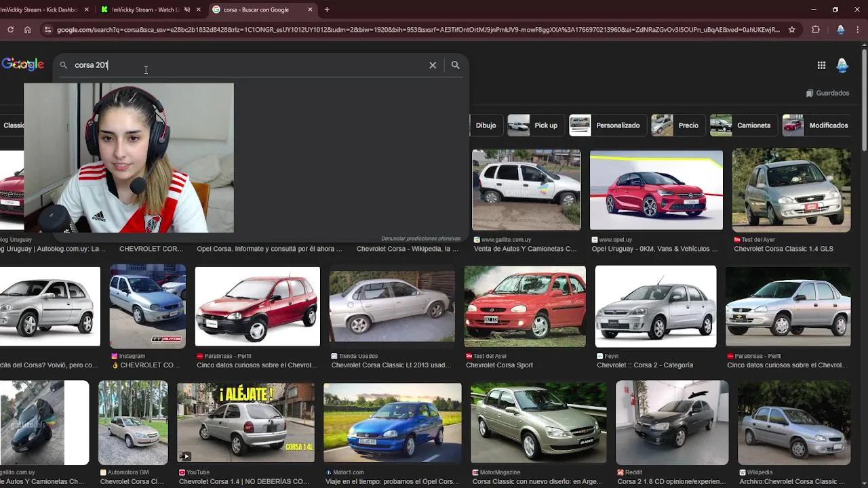Click the browser address bar URL

[x=418, y=30]
